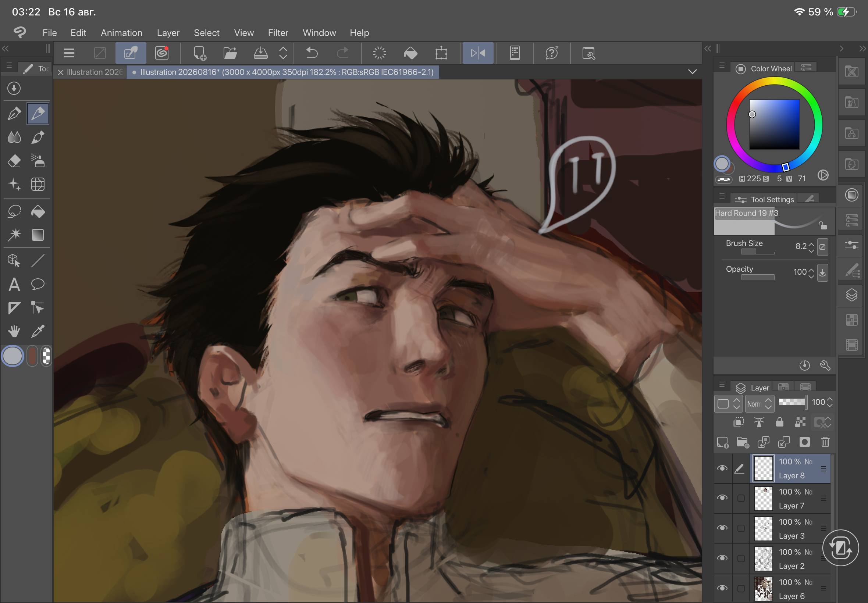This screenshot has width=868, height=603.
Task: Toggle the Lock Layer padlock
Action: pyautogui.click(x=779, y=422)
